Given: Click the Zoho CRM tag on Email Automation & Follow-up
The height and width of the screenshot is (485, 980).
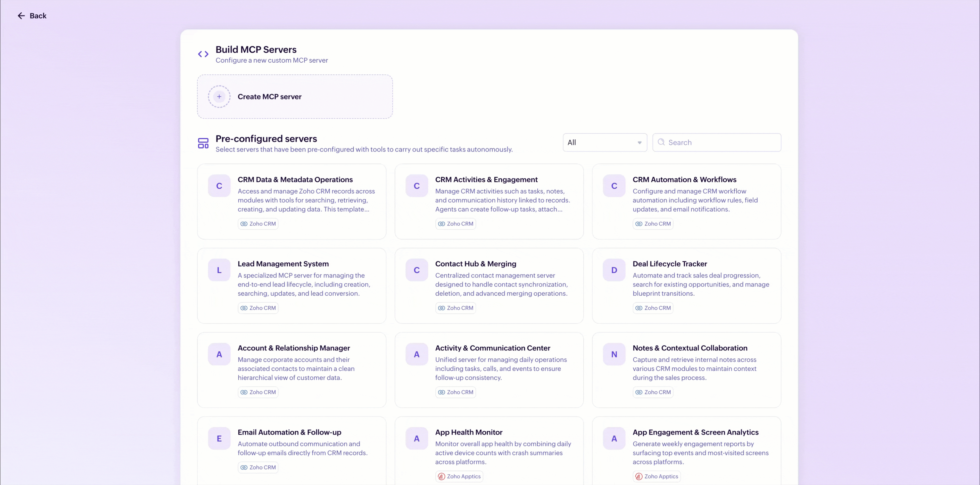Looking at the screenshot, I should pyautogui.click(x=258, y=467).
